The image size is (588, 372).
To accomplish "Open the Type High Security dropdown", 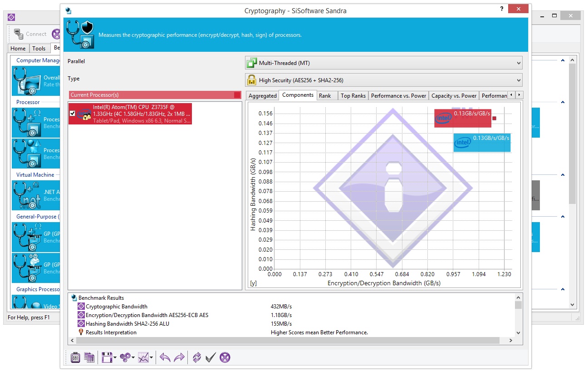I will click(383, 80).
